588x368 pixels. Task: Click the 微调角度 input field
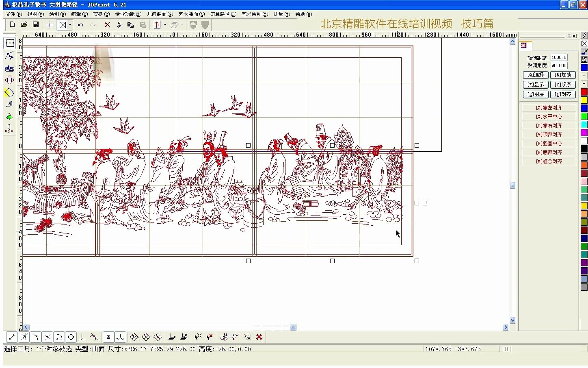[559, 65]
